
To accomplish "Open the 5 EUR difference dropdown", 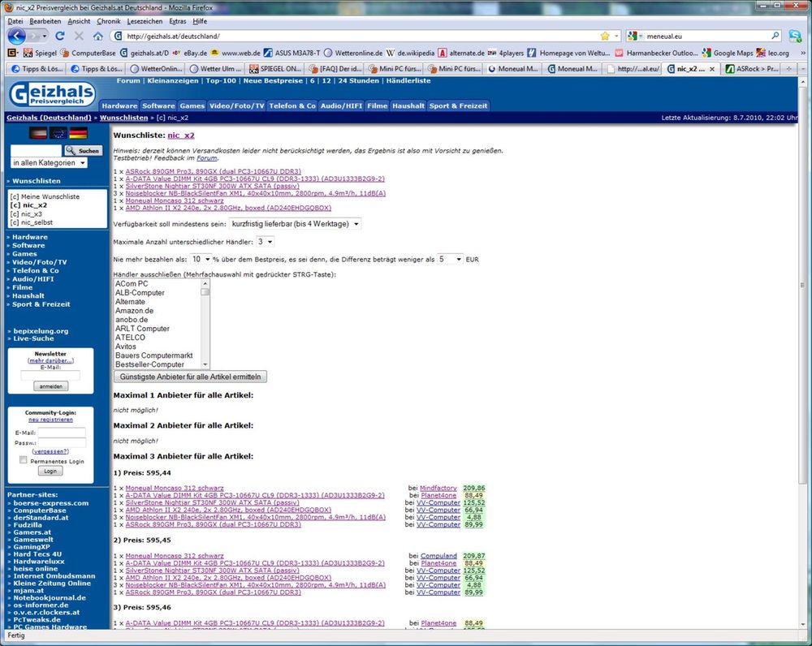I will point(450,259).
